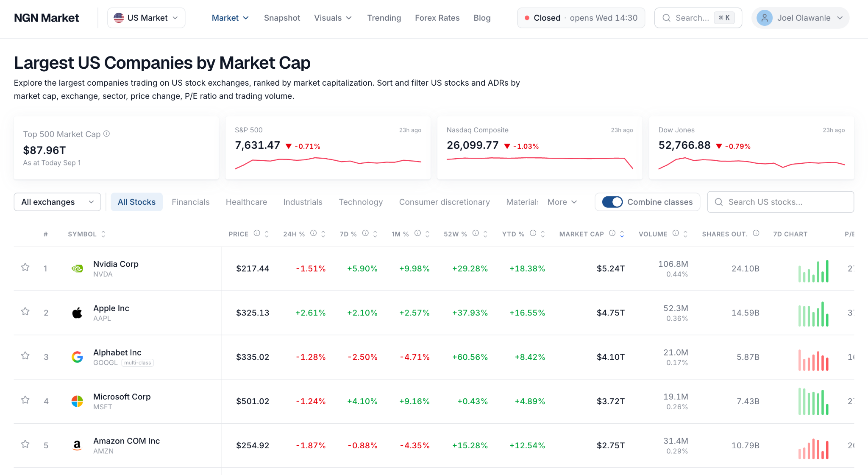The image size is (868, 475).
Task: Open the Blog link
Action: pos(482,18)
